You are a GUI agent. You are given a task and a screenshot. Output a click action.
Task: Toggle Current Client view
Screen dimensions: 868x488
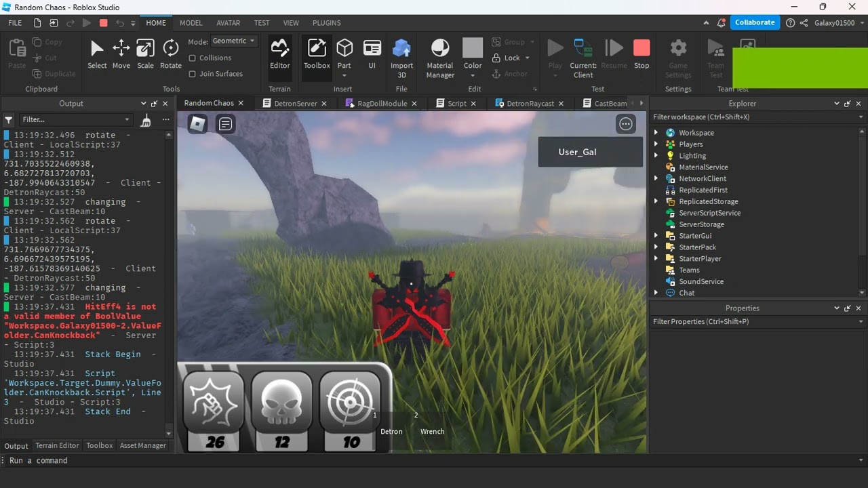(x=583, y=58)
